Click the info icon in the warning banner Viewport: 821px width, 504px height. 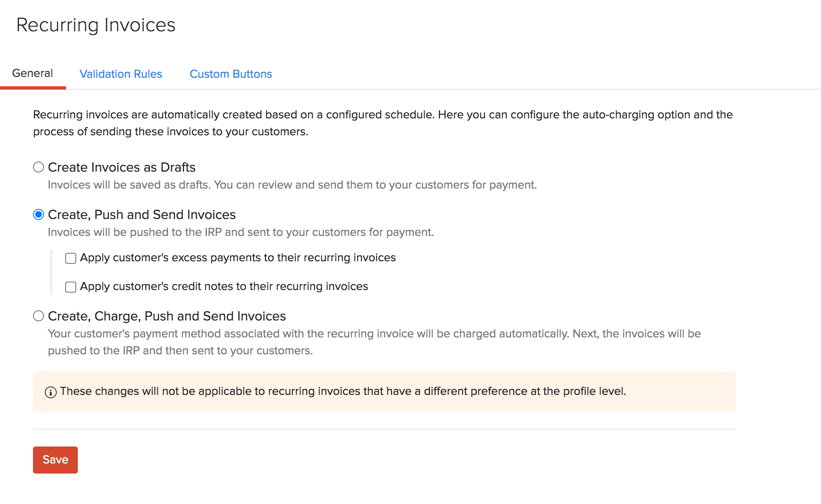pyautogui.click(x=51, y=392)
